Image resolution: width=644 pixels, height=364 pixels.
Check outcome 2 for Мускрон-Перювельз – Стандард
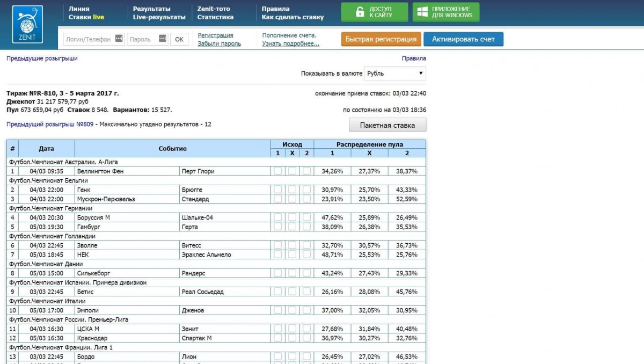click(x=306, y=199)
